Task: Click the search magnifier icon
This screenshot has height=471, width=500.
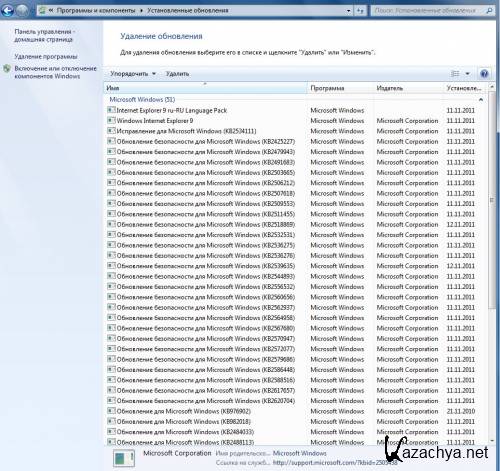Action: [489, 11]
